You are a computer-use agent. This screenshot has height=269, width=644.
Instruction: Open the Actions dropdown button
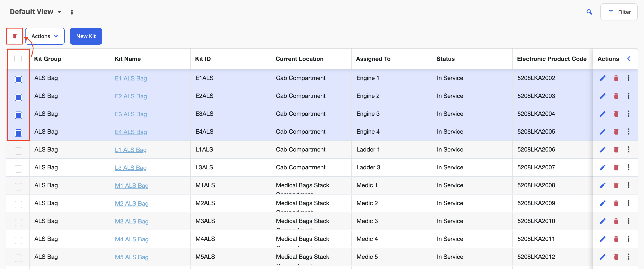click(45, 36)
